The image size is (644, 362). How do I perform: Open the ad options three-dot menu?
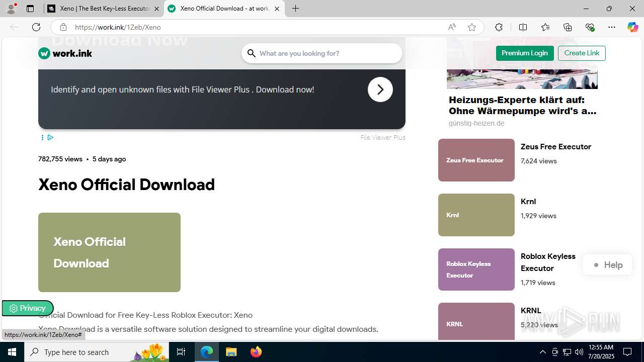tap(42, 137)
